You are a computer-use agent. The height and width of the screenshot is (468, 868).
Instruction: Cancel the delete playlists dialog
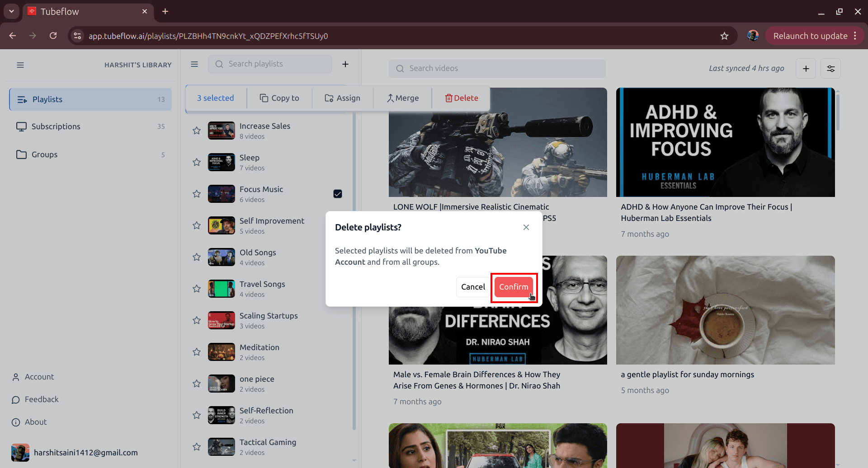[473, 286]
